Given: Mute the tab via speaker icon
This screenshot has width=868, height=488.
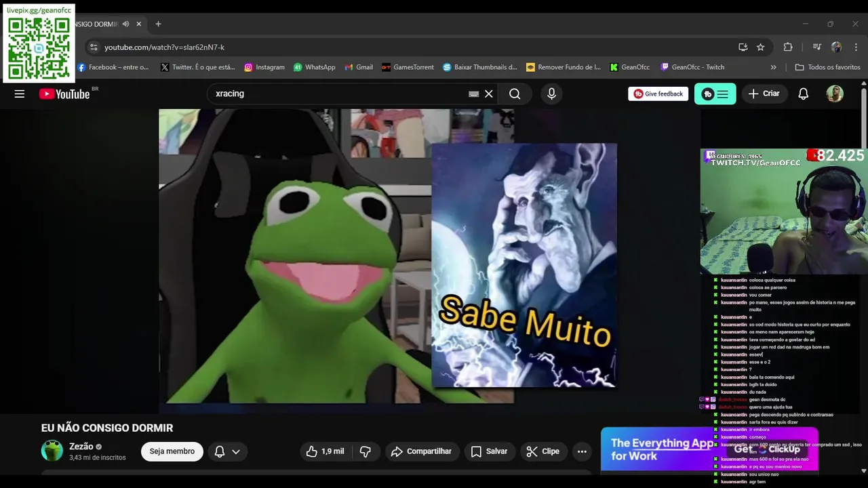Looking at the screenshot, I should click(x=125, y=24).
